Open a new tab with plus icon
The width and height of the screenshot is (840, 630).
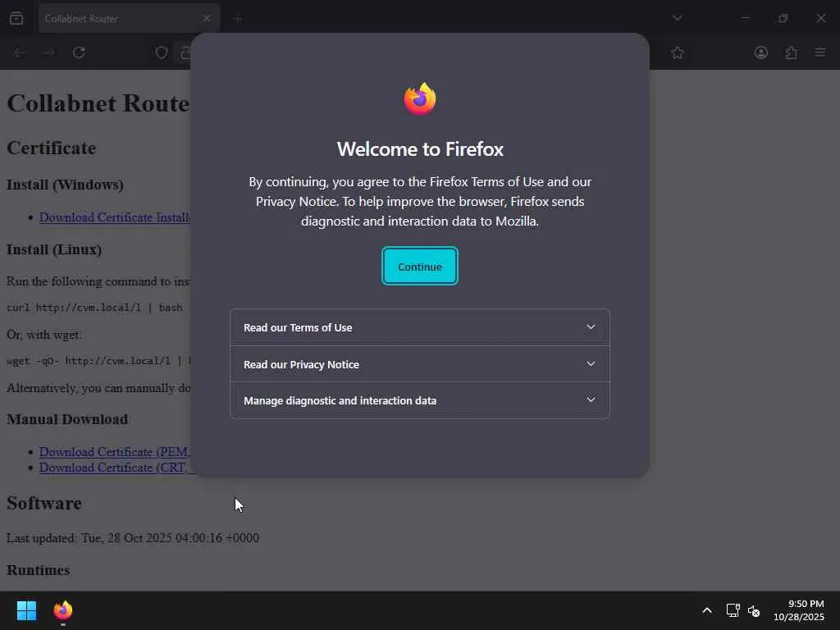[x=238, y=20]
